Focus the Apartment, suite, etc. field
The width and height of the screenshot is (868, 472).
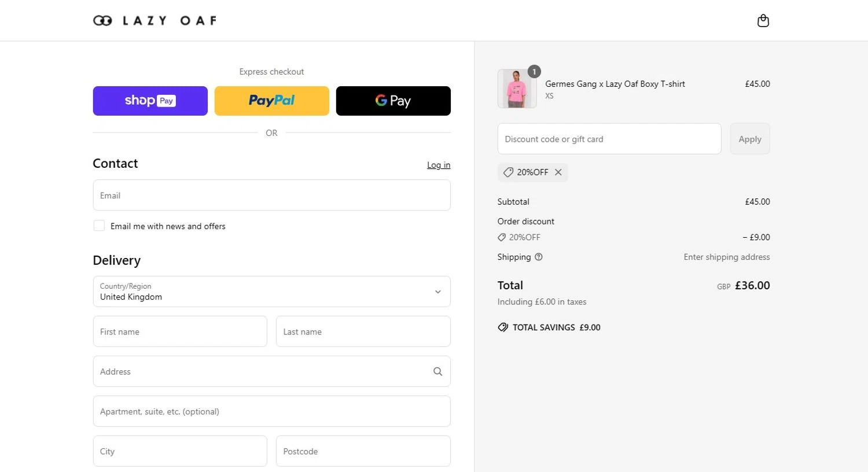tap(272, 411)
